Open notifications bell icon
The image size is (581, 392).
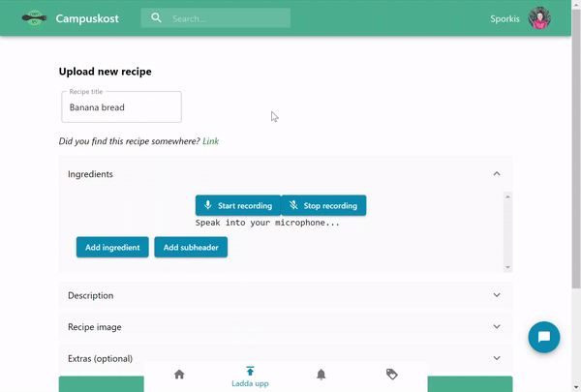[x=321, y=375]
